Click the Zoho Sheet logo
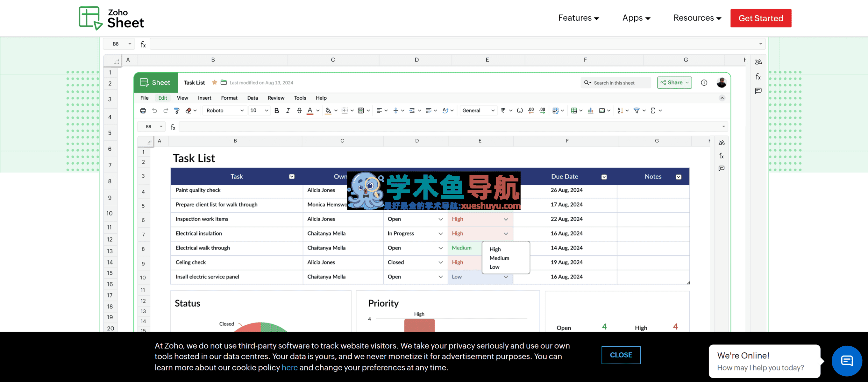 point(111,18)
